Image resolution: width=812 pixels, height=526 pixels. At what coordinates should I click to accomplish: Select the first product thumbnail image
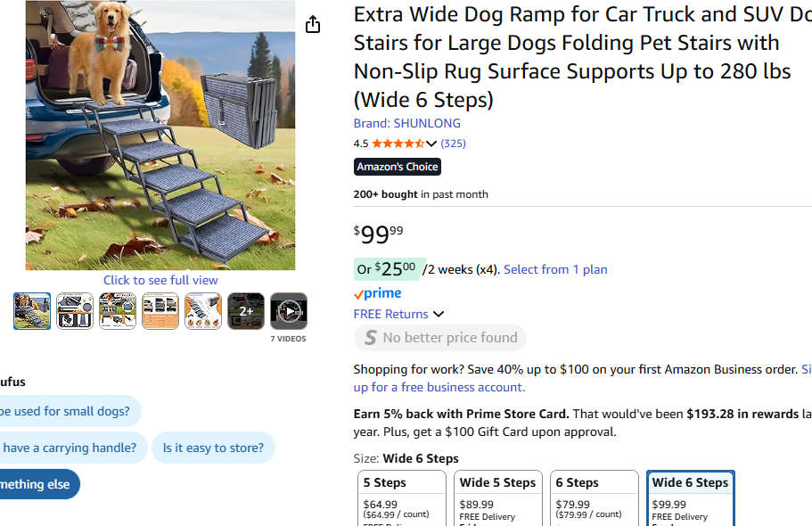(32, 311)
